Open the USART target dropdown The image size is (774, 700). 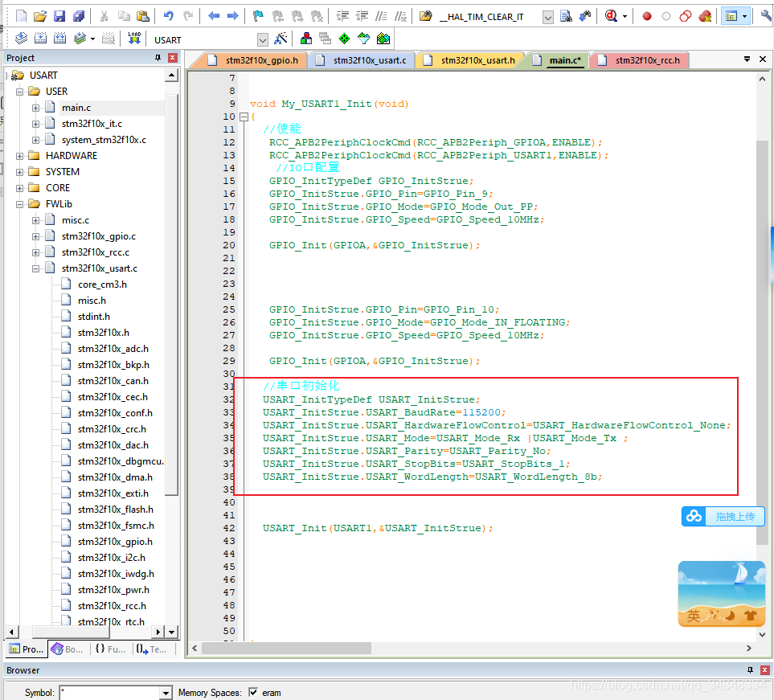click(x=263, y=39)
